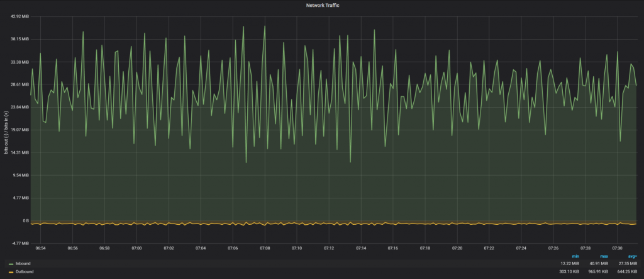Image resolution: width=644 pixels, height=279 pixels.
Task: Click the 07:00 time axis label
Action: click(136, 248)
